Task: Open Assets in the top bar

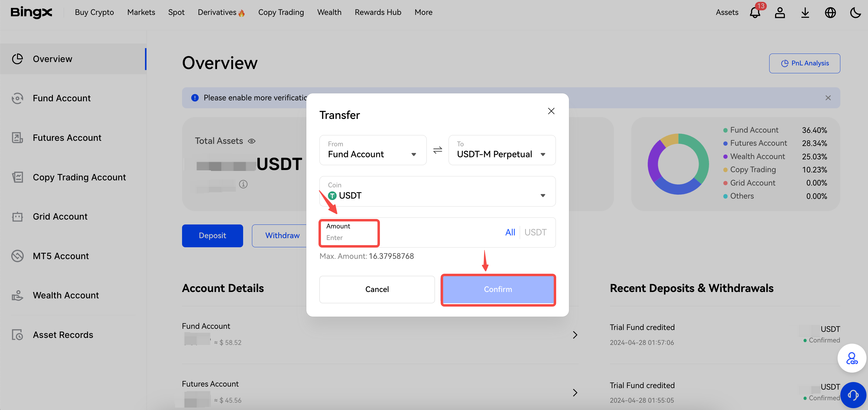Action: coord(727,12)
